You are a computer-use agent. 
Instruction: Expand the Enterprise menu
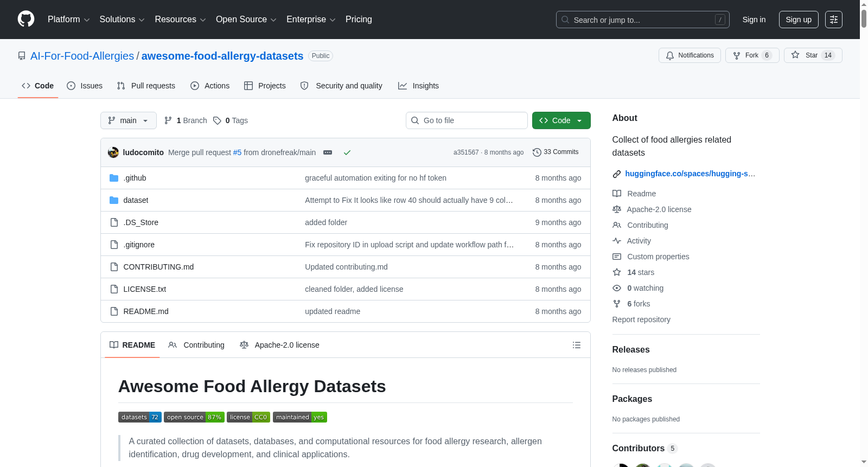point(311,20)
